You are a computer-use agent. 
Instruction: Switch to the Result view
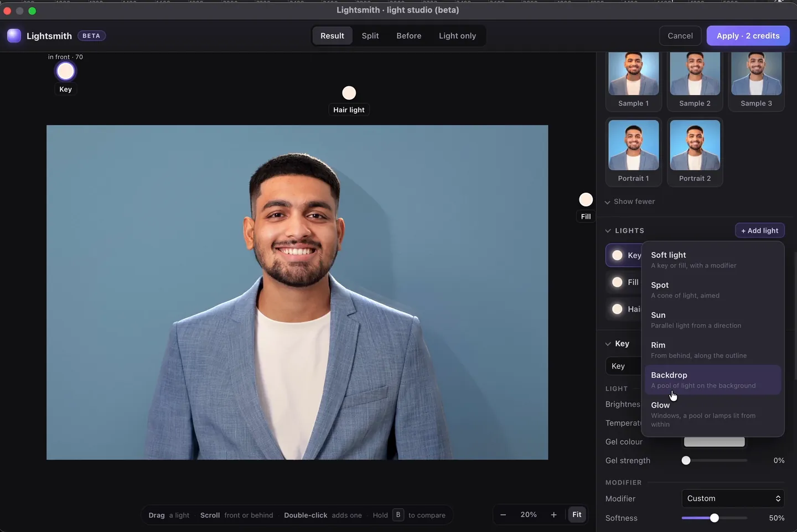click(332, 36)
